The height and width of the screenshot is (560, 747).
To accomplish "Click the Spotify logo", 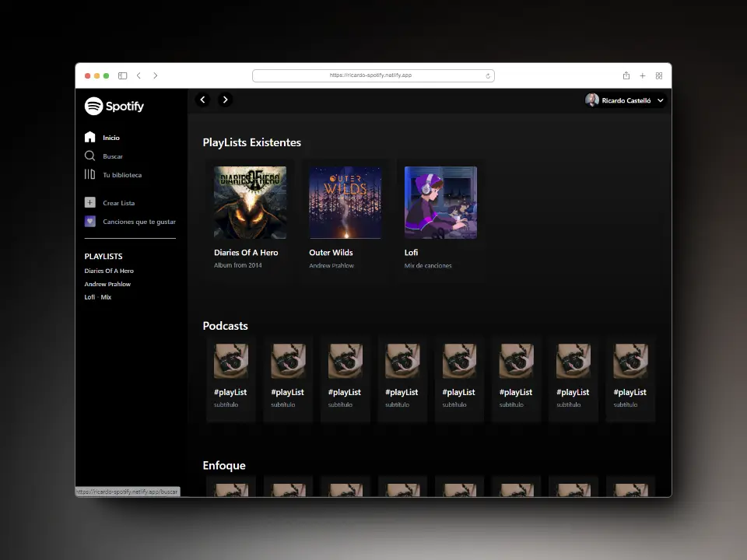I will [x=114, y=106].
